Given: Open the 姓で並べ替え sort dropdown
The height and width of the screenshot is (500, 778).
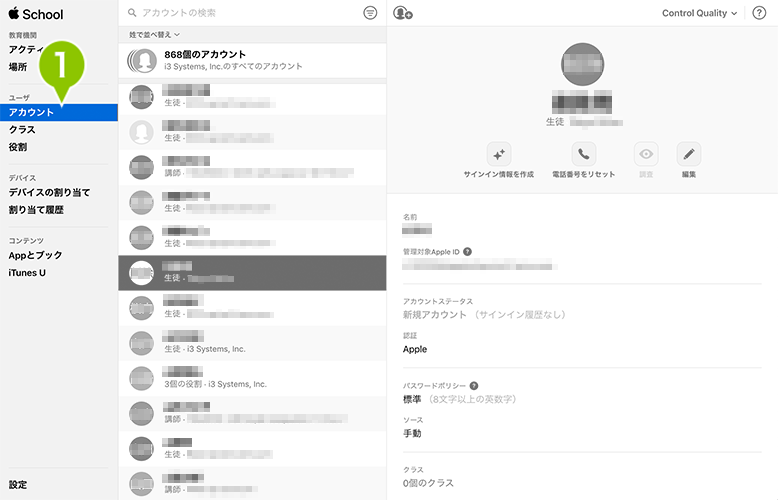Looking at the screenshot, I should click(x=154, y=35).
